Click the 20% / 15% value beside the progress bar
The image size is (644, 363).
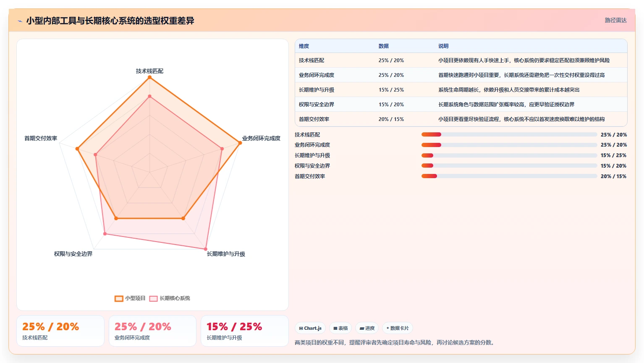pos(613,176)
